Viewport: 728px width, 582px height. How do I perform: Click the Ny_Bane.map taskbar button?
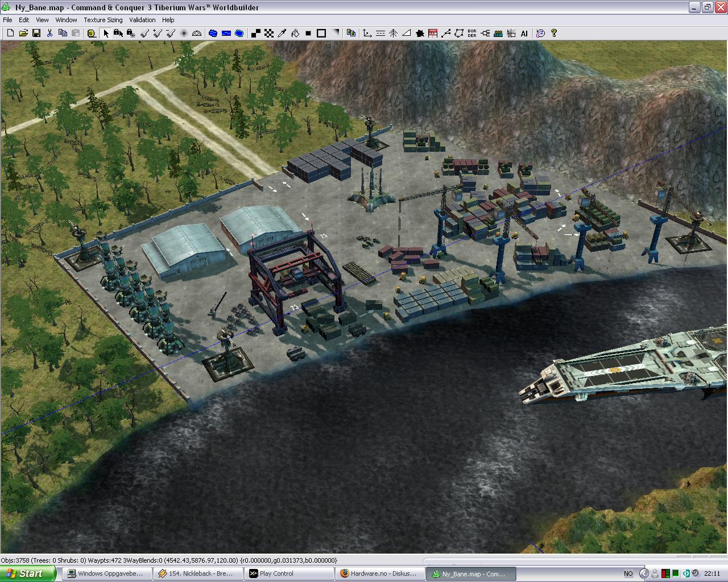tap(471, 573)
